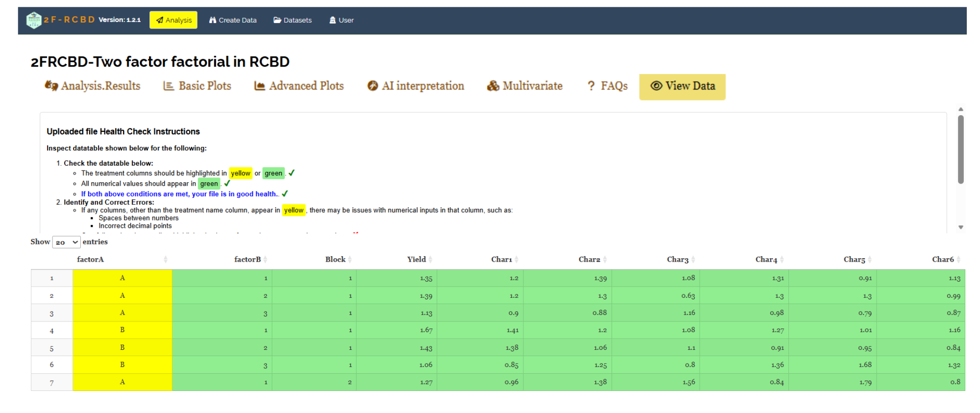Image resolution: width=980 pixels, height=413 pixels.
Task: Click the brain icon beside AI interpretation
Action: click(x=372, y=86)
